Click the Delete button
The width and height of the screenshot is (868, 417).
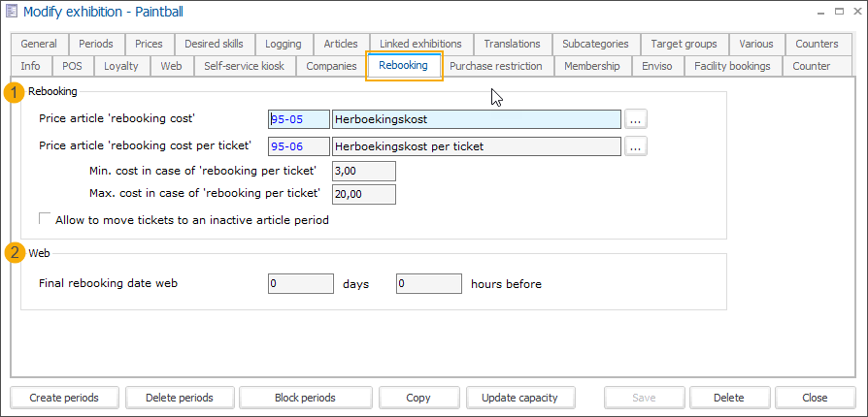[729, 398]
